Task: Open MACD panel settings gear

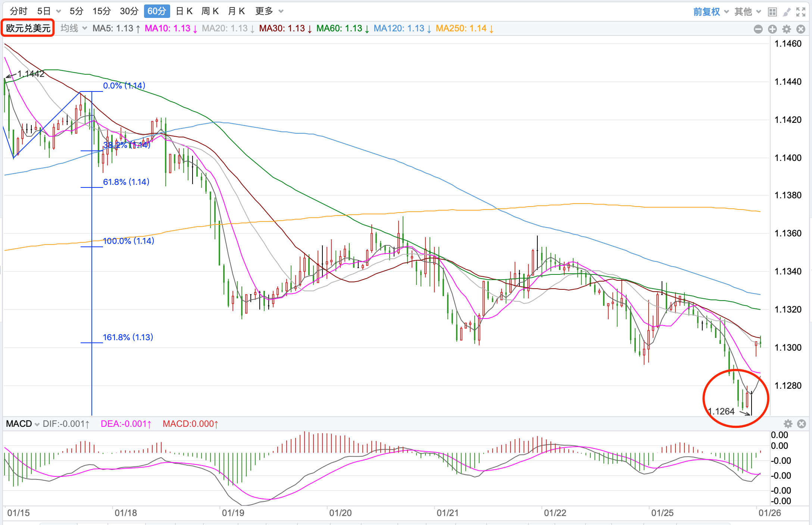Action: (788, 424)
